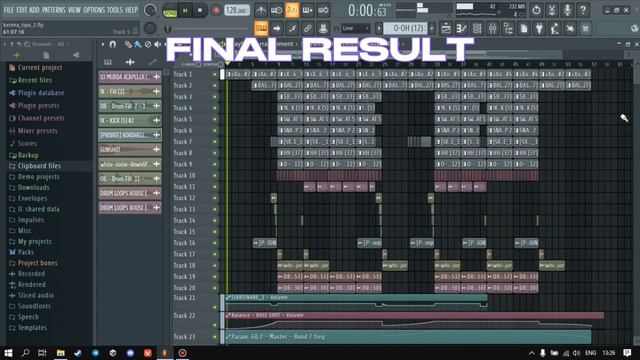Toggle the orange typing keyboard to piano icon
This screenshot has height=360, width=640.
pos(261,28)
